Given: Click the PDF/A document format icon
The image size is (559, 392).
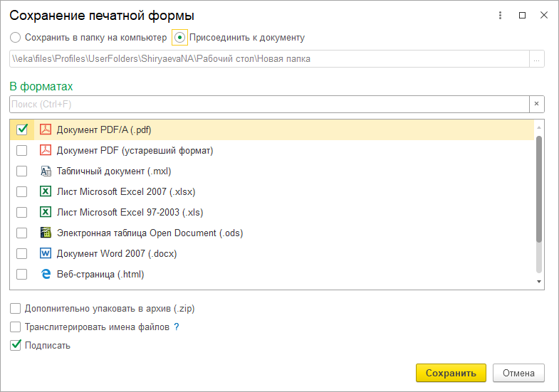Looking at the screenshot, I should (46, 129).
